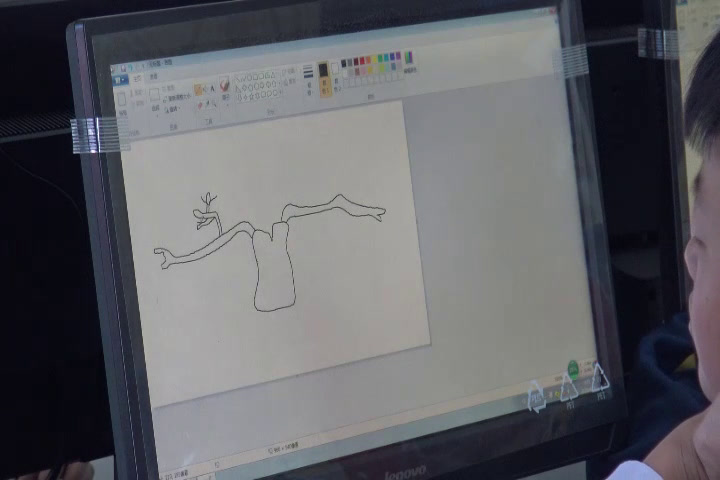Select the Pencil tool
The width and height of the screenshot is (720, 480).
tap(198, 89)
